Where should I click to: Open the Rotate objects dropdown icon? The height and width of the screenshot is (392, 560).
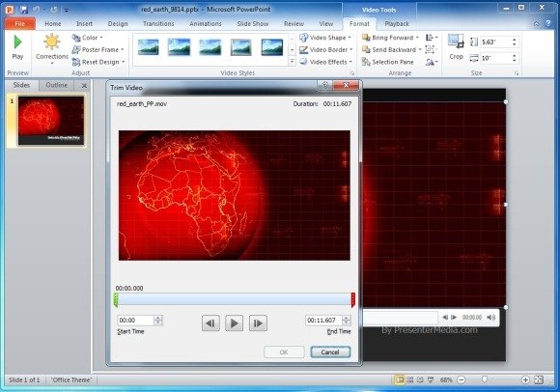[432, 62]
